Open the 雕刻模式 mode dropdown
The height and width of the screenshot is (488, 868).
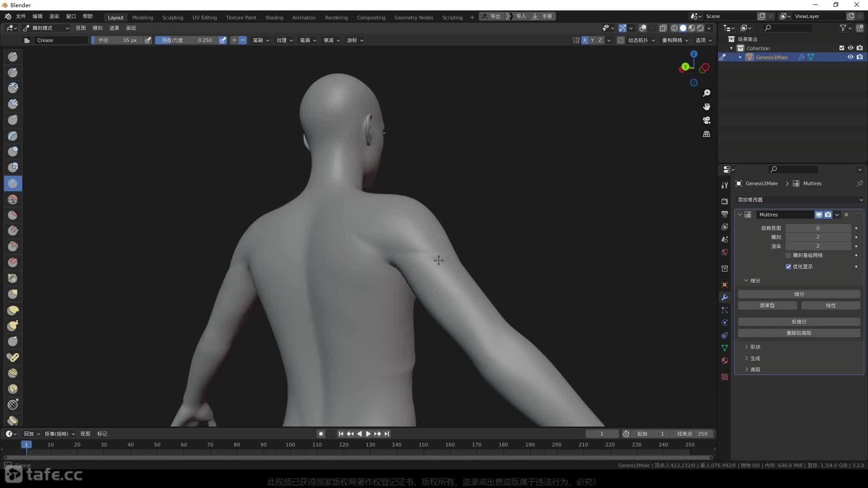(46, 28)
